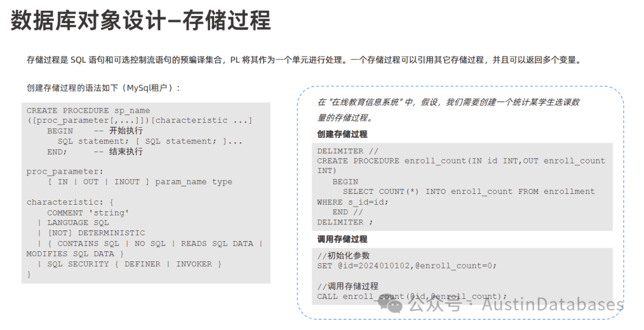
Task: Click the bold heading 创建存储过程
Action: coord(342,134)
